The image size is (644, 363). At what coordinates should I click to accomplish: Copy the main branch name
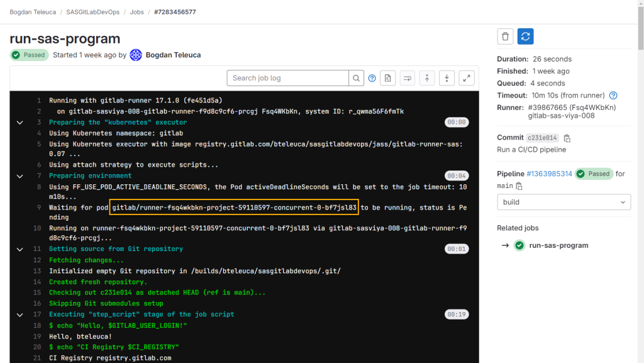[519, 187]
